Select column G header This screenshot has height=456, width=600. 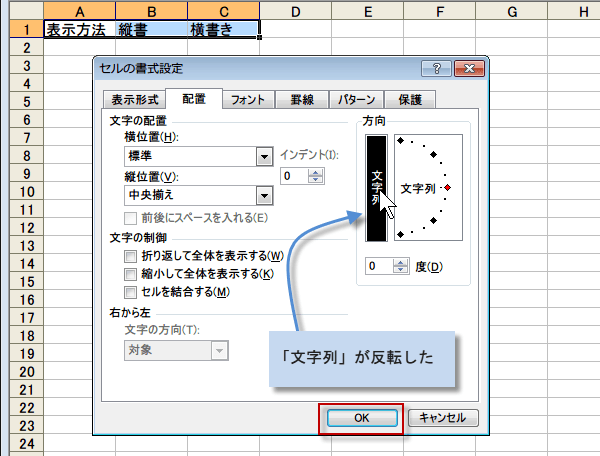511,11
